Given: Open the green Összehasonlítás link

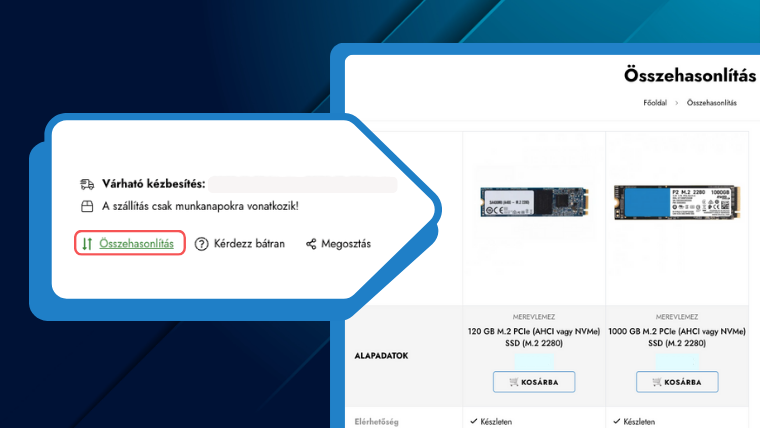Looking at the screenshot, I should [136, 243].
